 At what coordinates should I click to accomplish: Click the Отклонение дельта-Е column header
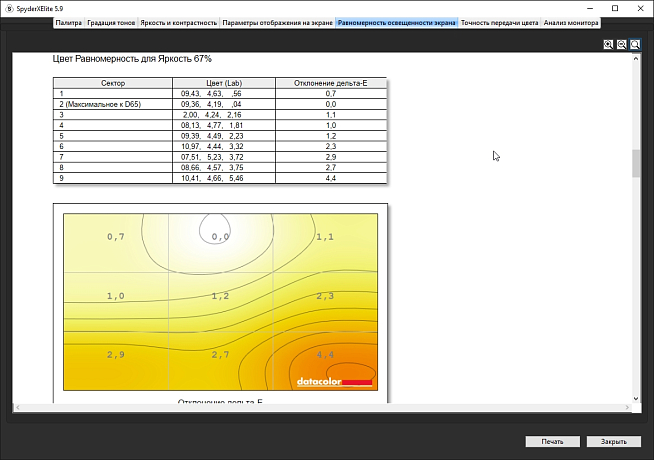[x=330, y=83]
